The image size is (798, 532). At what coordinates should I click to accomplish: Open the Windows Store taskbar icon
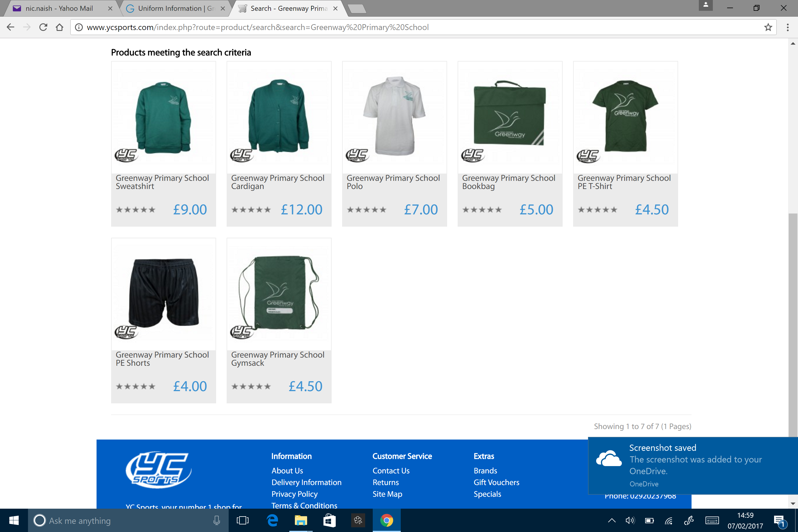(329, 520)
